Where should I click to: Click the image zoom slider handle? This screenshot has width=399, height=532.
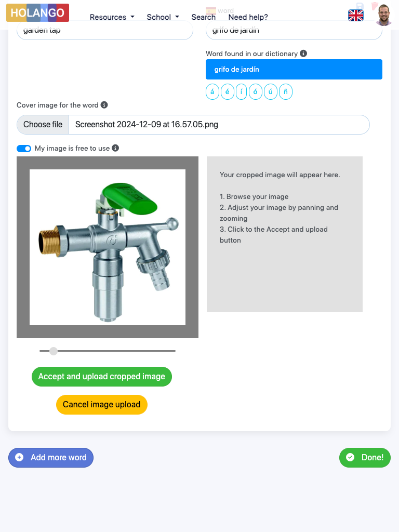click(54, 351)
